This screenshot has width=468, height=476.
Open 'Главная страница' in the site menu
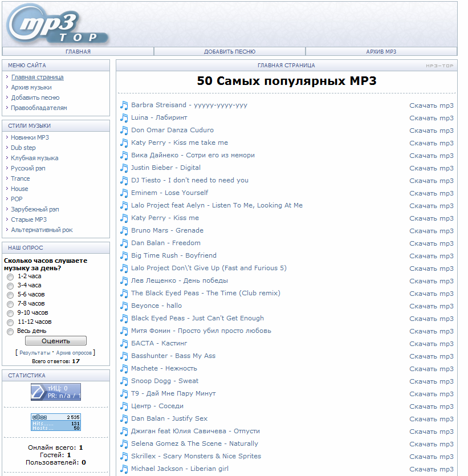tap(37, 77)
